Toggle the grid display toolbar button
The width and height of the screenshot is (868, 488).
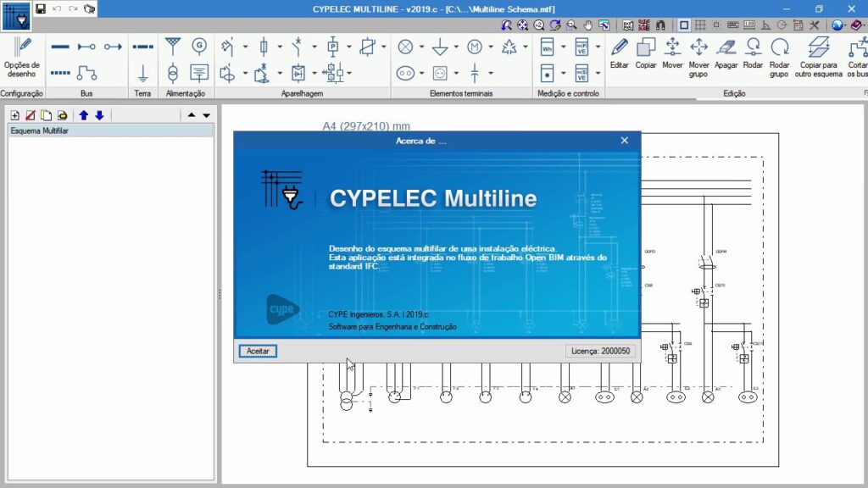(701, 25)
